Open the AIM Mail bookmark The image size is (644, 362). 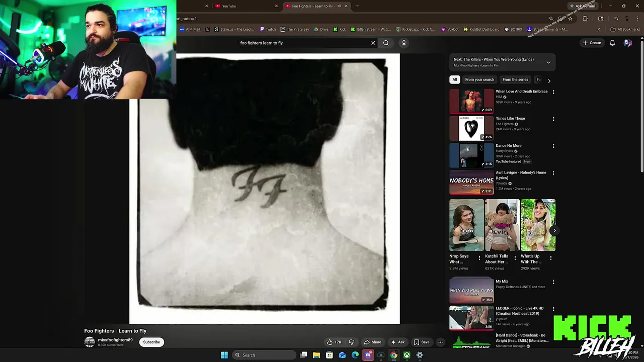(x=190, y=29)
